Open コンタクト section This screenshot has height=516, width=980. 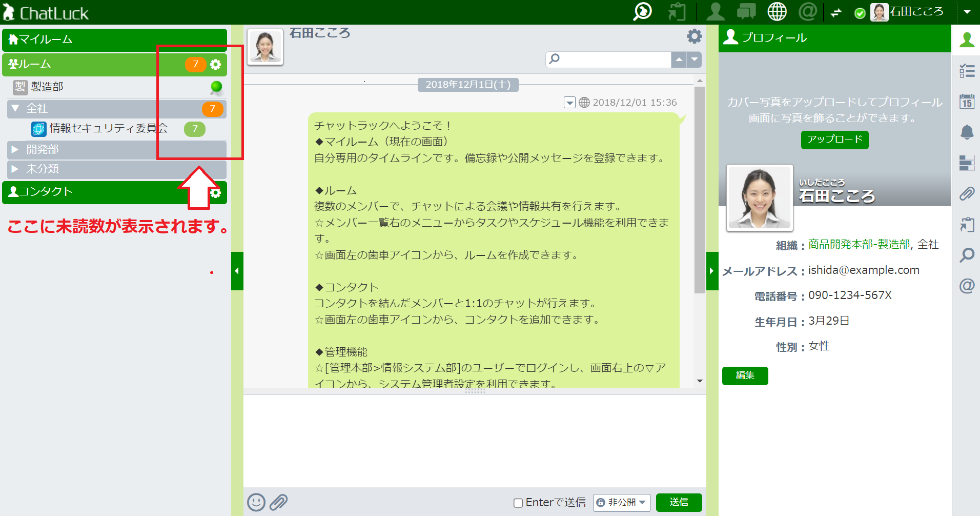(x=114, y=192)
